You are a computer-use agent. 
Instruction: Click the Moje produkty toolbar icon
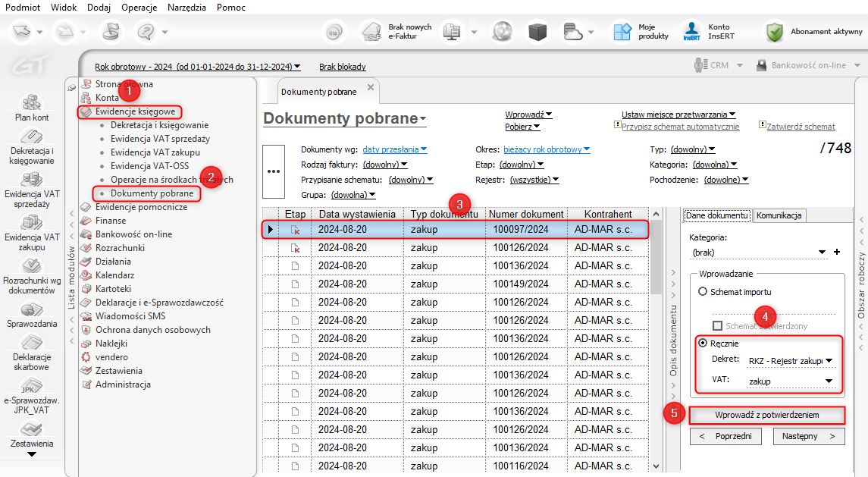click(x=623, y=32)
